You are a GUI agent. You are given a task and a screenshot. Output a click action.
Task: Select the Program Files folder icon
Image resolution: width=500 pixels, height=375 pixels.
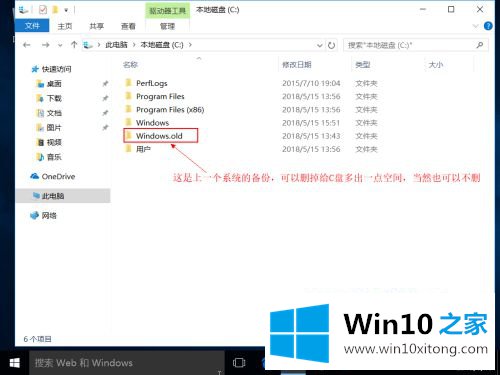128,96
